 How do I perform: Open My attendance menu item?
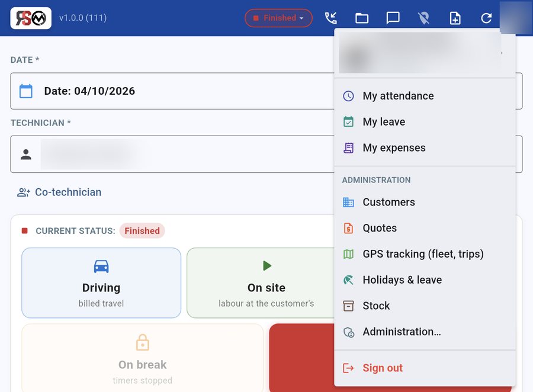(x=425, y=96)
